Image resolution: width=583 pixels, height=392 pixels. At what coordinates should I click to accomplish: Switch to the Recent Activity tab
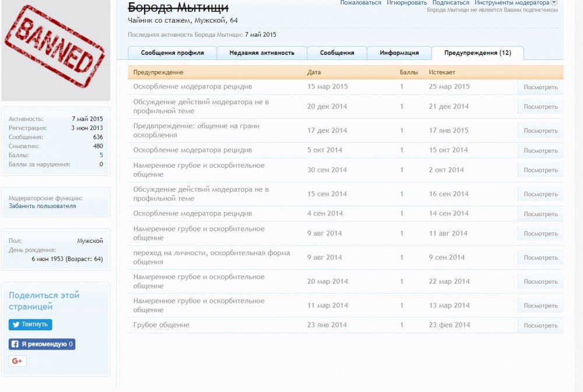[262, 53]
